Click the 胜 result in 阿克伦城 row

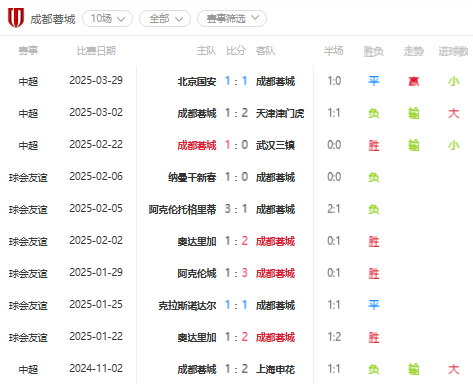[374, 273]
